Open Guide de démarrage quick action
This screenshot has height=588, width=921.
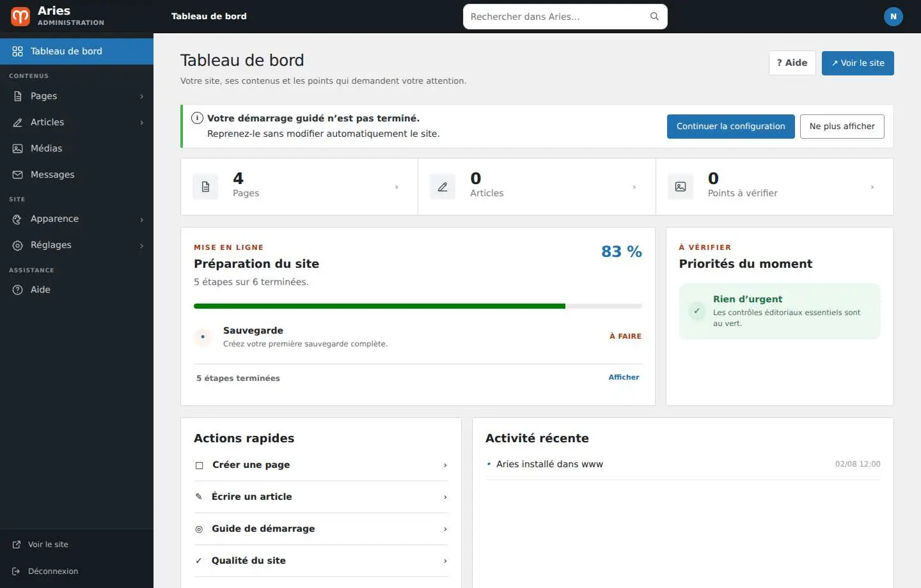click(321, 529)
